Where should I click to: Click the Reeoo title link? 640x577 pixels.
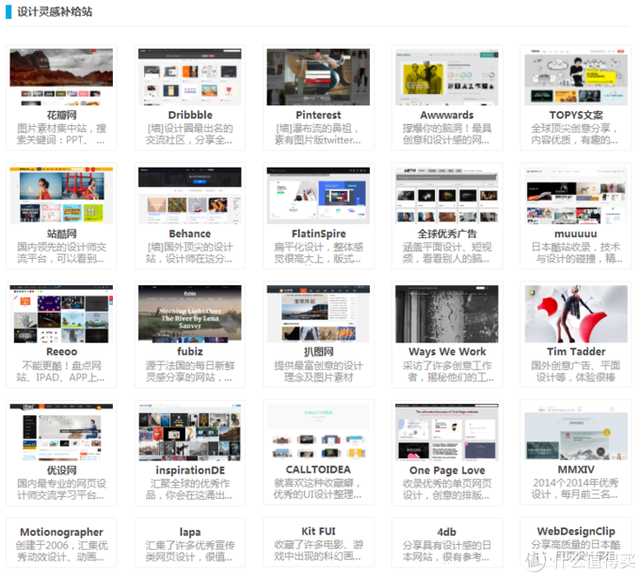point(62,352)
